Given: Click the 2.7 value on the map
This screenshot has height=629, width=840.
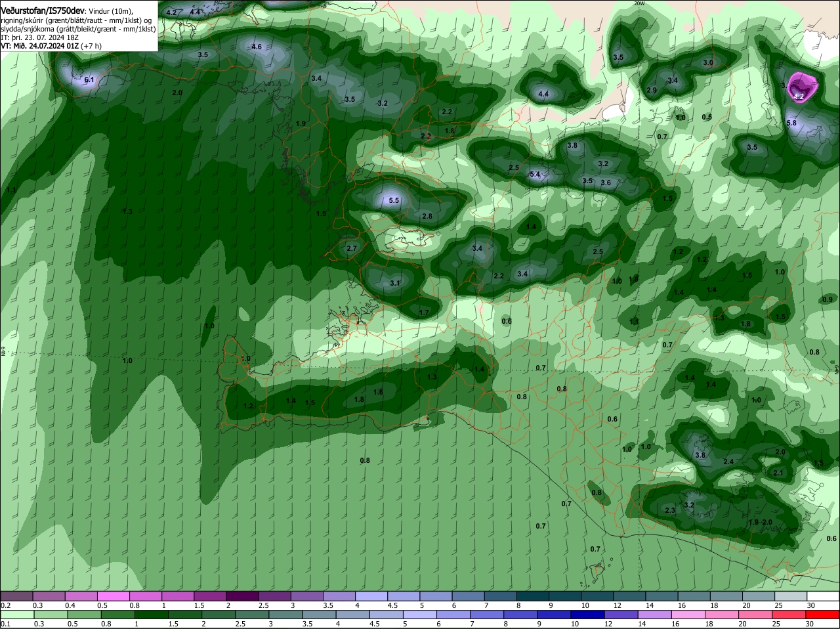Looking at the screenshot, I should (352, 248).
